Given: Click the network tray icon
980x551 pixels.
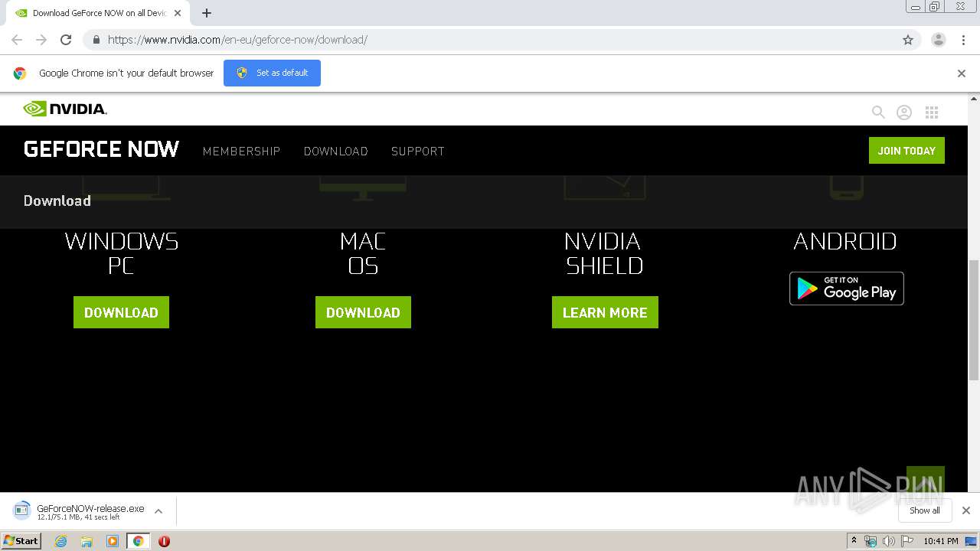Looking at the screenshot, I should [871, 541].
